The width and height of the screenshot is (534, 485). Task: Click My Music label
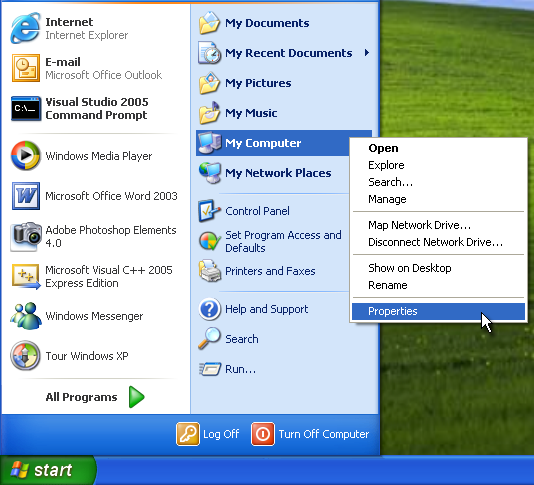click(251, 113)
